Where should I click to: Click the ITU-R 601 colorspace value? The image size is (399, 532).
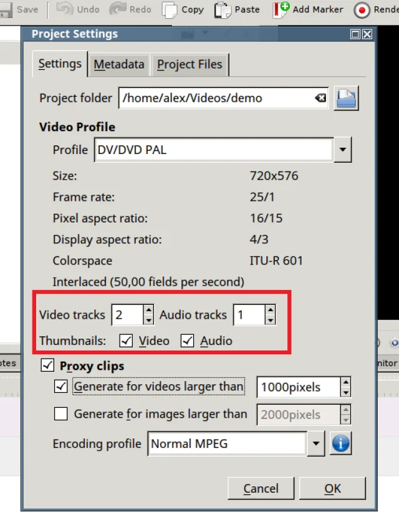tap(276, 261)
